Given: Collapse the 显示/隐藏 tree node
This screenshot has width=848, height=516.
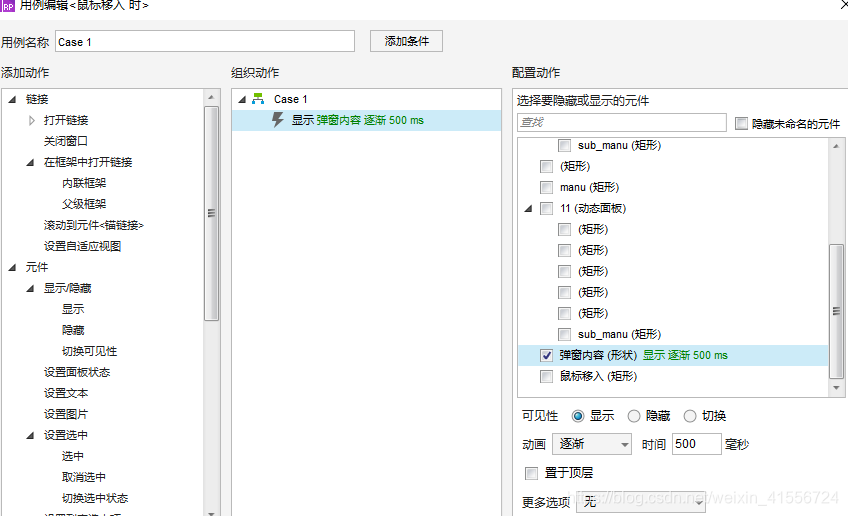Looking at the screenshot, I should (x=30, y=288).
